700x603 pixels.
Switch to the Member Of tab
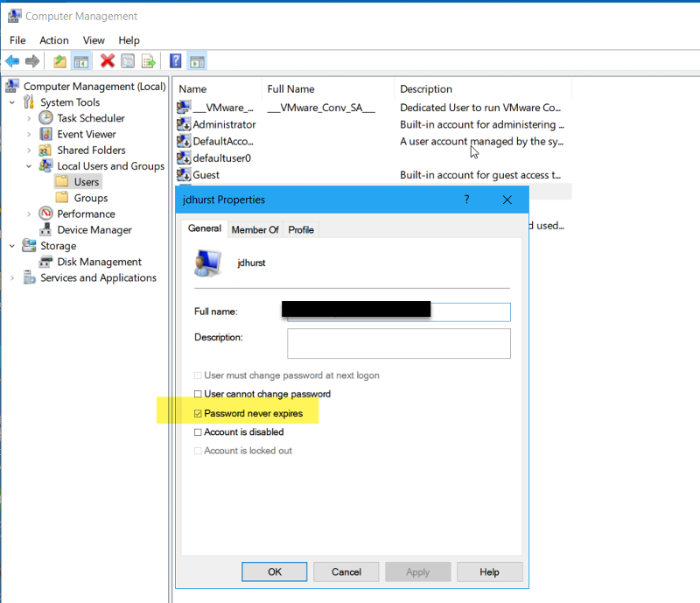[x=255, y=229]
